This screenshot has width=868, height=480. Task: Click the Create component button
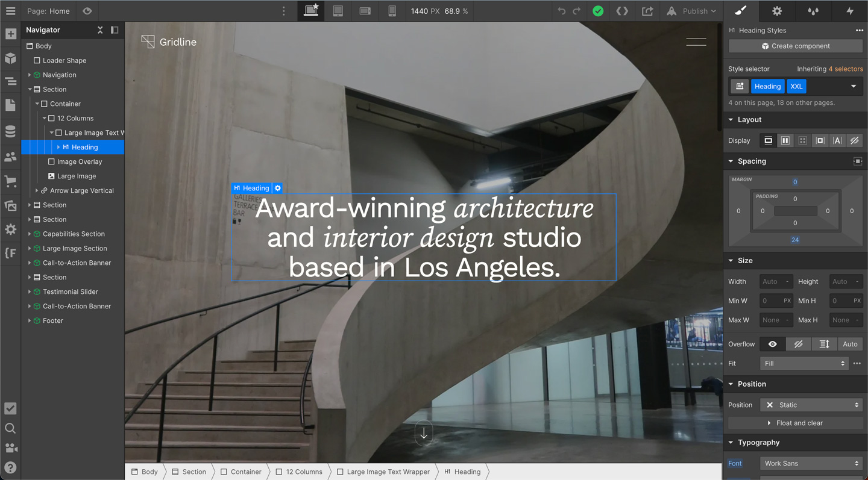(x=795, y=46)
